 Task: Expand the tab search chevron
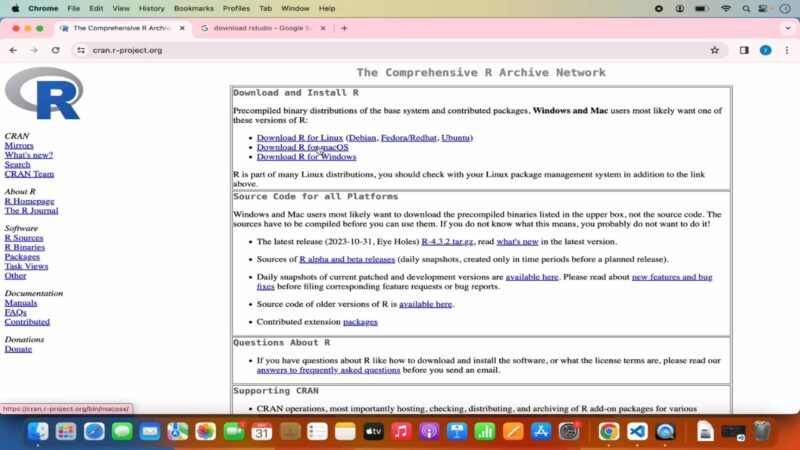point(788,28)
